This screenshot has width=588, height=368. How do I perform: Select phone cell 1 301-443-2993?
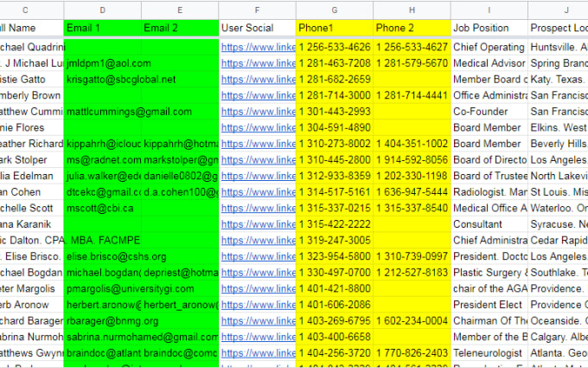tap(335, 112)
